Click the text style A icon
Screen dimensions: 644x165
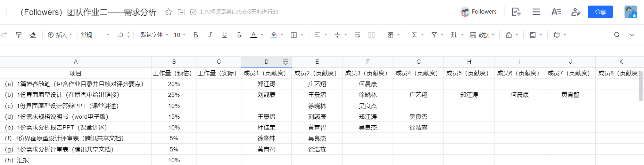coord(556,12)
